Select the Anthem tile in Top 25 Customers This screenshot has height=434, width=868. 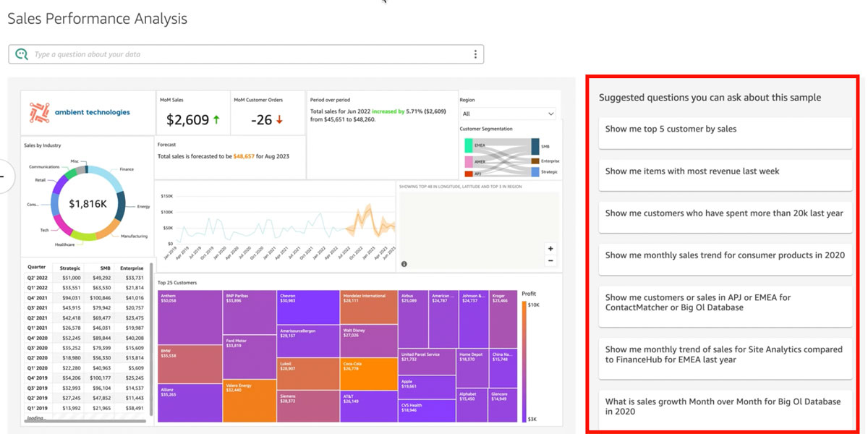(x=190, y=317)
